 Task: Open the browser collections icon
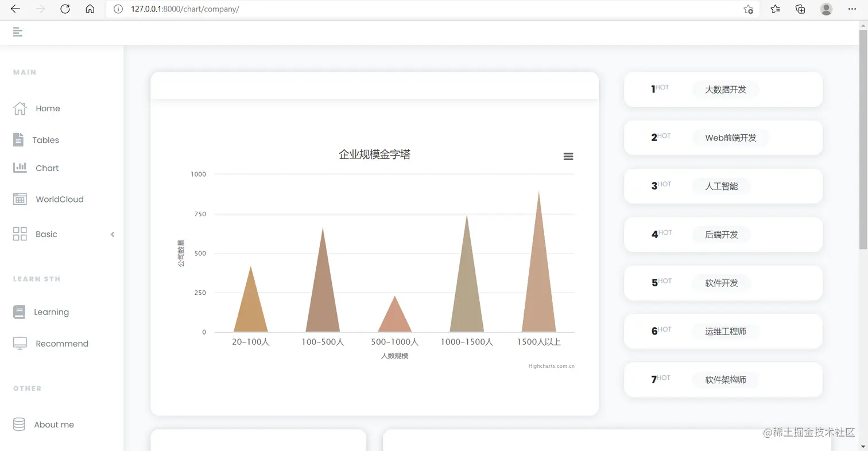[x=800, y=9]
